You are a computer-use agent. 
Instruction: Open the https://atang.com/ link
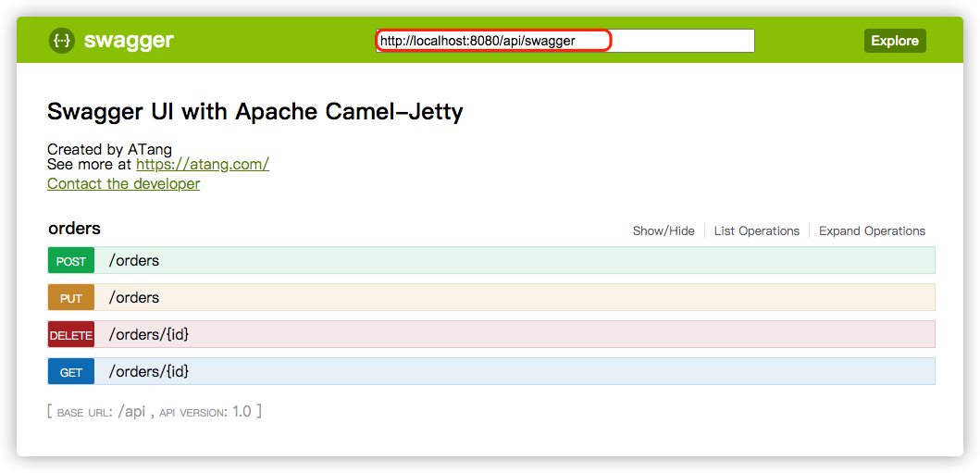tap(203, 165)
